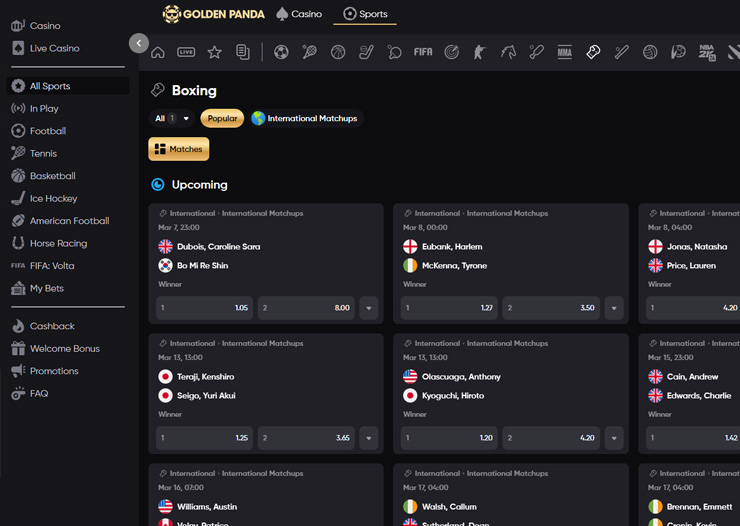This screenshot has width=740, height=526.
Task: Expand more markets for Eubank vs McKenna
Action: [614, 308]
